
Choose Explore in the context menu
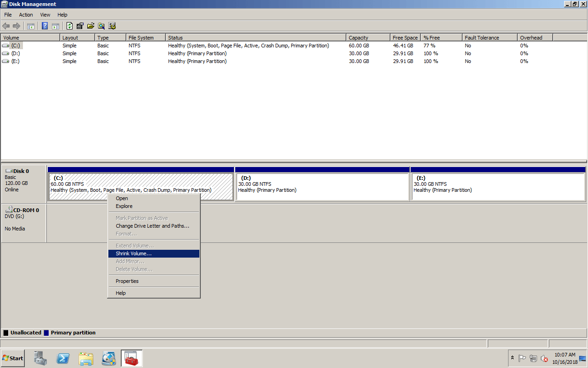pyautogui.click(x=124, y=206)
